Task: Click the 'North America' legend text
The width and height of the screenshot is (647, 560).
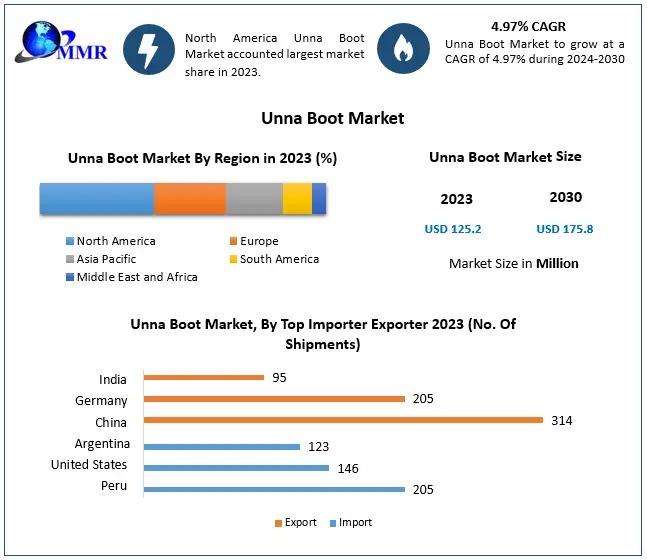Action: pyautogui.click(x=116, y=241)
